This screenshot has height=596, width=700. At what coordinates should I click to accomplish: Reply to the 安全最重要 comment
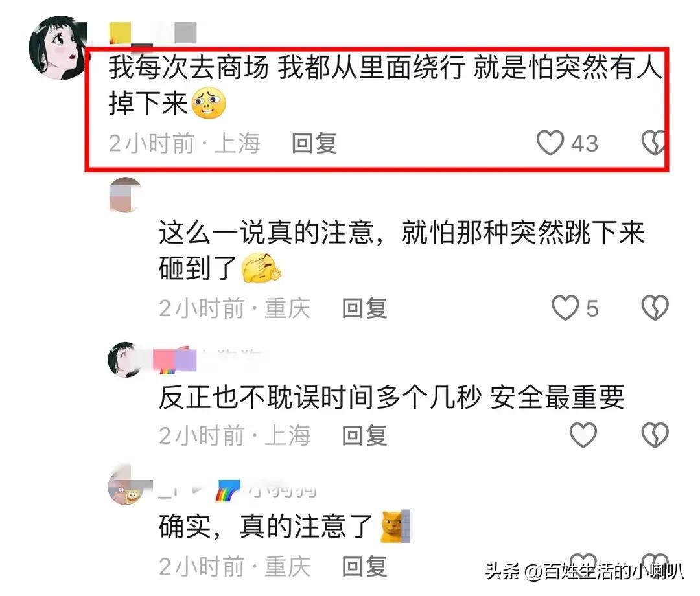(x=364, y=435)
